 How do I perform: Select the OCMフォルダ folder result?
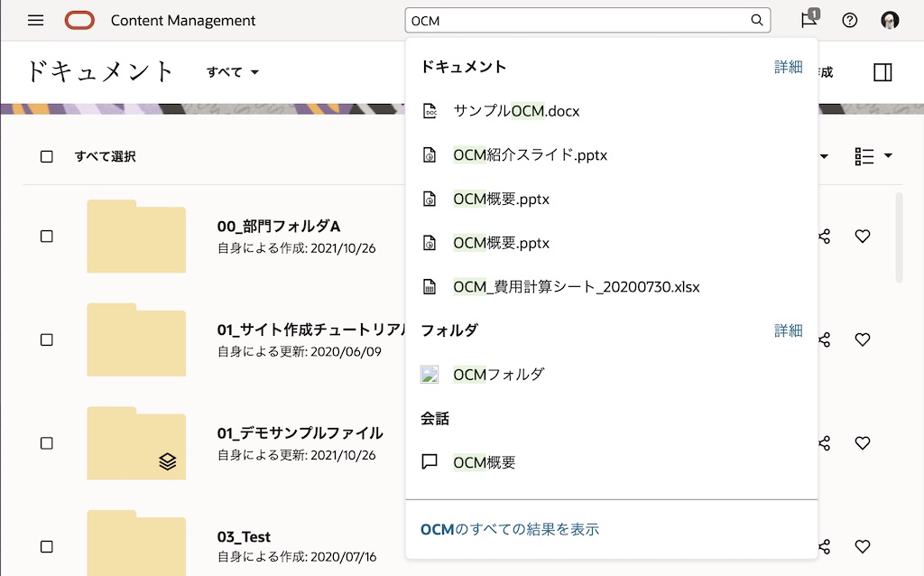[x=498, y=374]
